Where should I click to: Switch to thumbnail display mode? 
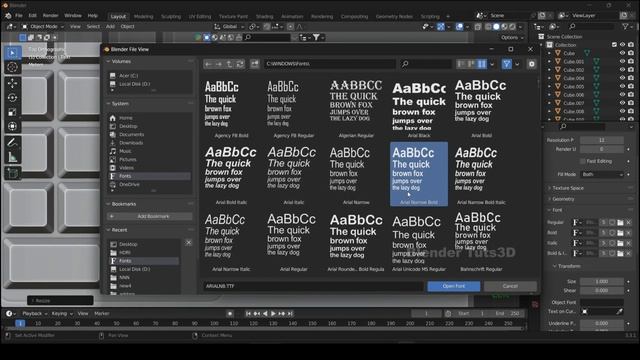482,64
